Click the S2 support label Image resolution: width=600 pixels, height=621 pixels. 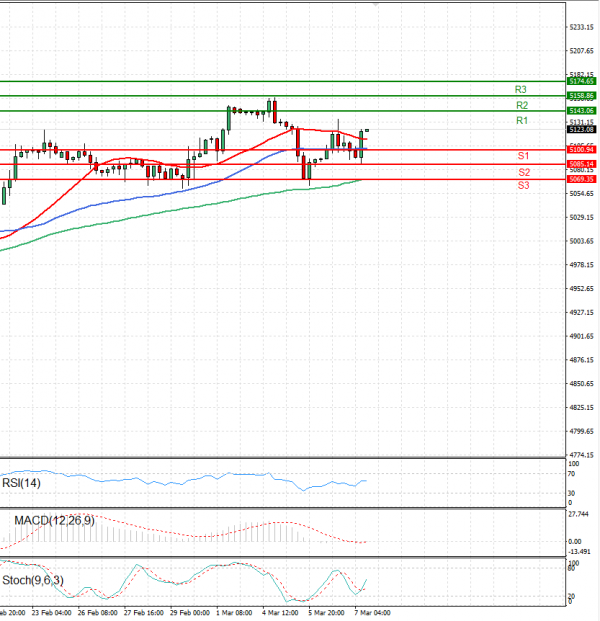pos(524,172)
